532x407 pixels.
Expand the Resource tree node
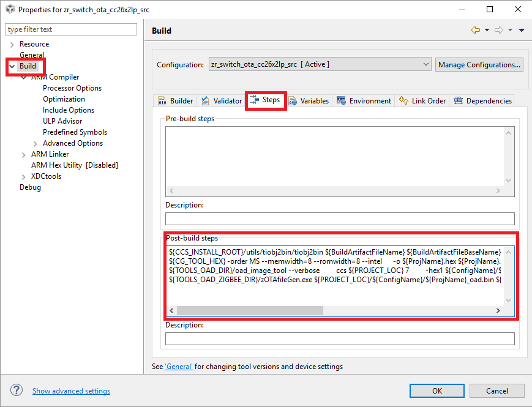[12, 44]
